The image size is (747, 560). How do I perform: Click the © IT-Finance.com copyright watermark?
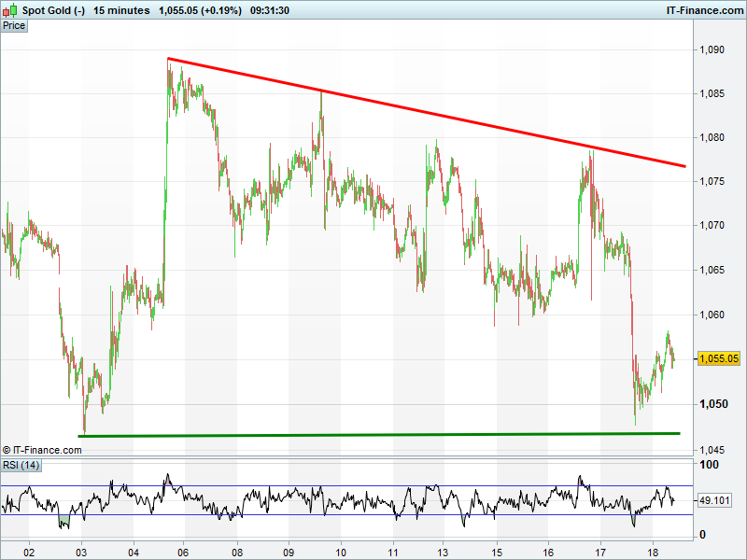[42, 450]
